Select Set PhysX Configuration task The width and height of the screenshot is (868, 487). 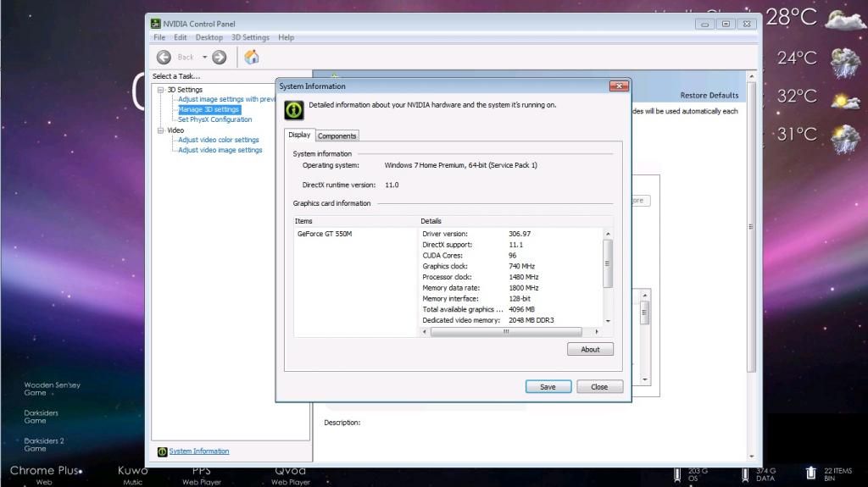click(214, 119)
